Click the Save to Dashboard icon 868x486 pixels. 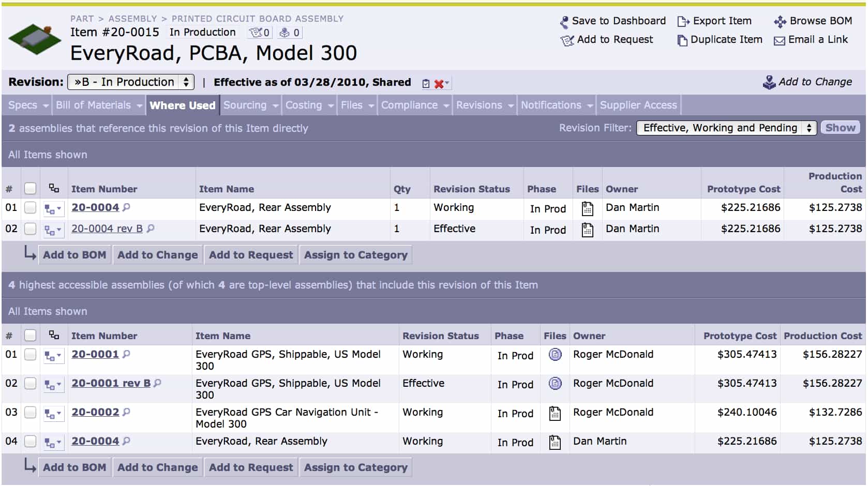click(564, 22)
